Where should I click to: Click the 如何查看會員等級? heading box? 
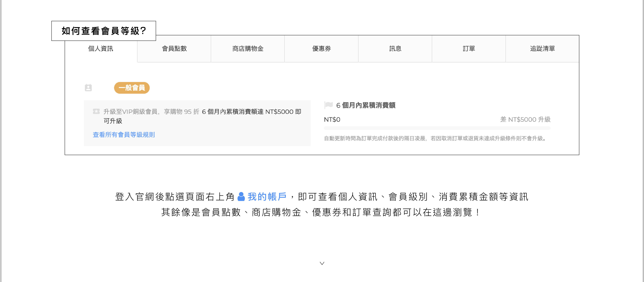(104, 31)
